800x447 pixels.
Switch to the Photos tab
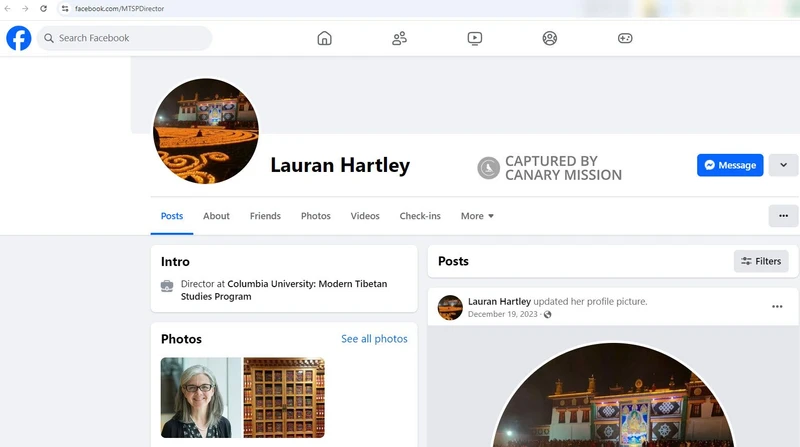pyautogui.click(x=316, y=216)
